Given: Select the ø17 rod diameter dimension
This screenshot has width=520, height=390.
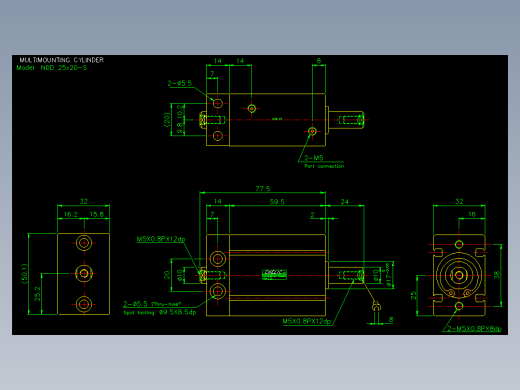Looking at the screenshot, I should coord(388,275).
